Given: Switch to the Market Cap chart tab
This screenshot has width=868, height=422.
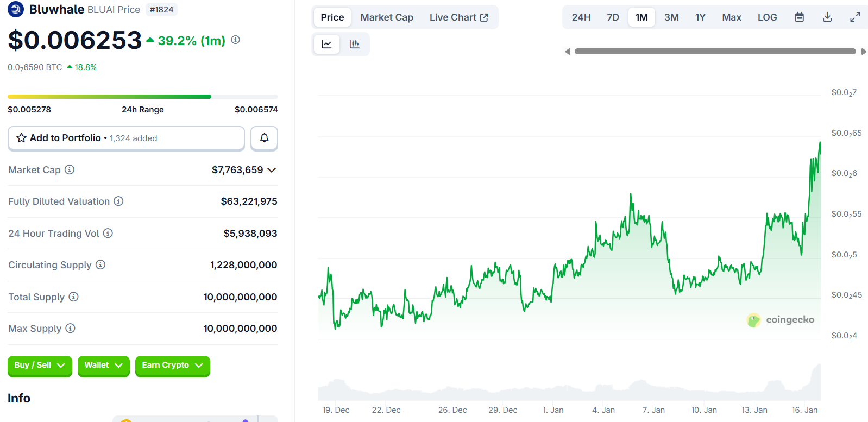Looking at the screenshot, I should 387,17.
